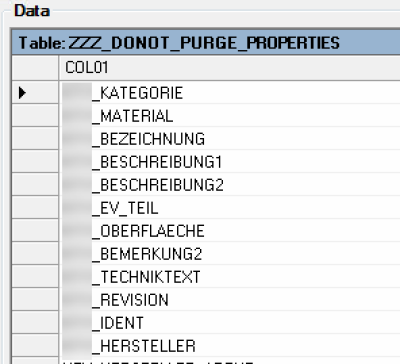Click the COL01 column header
Screen dimensions: 400x364
pos(230,68)
